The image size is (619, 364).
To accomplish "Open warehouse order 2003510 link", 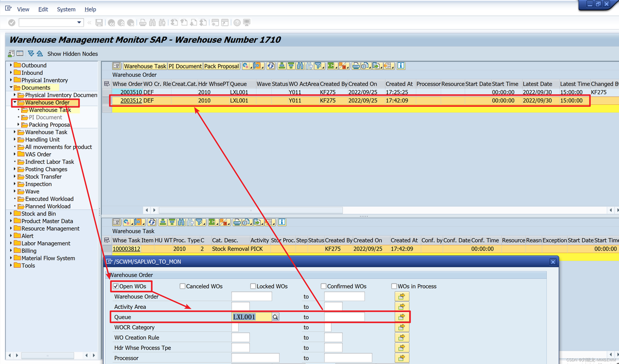I will coord(131,92).
